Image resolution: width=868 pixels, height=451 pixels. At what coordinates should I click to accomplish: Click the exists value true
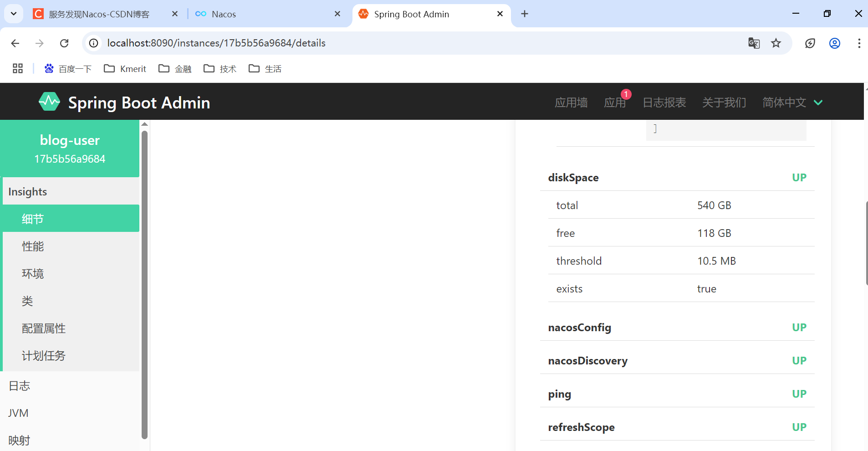[x=706, y=289]
